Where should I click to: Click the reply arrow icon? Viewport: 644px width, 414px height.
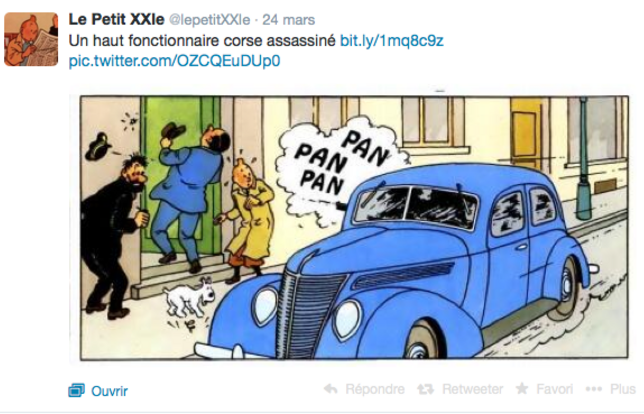[x=331, y=389]
